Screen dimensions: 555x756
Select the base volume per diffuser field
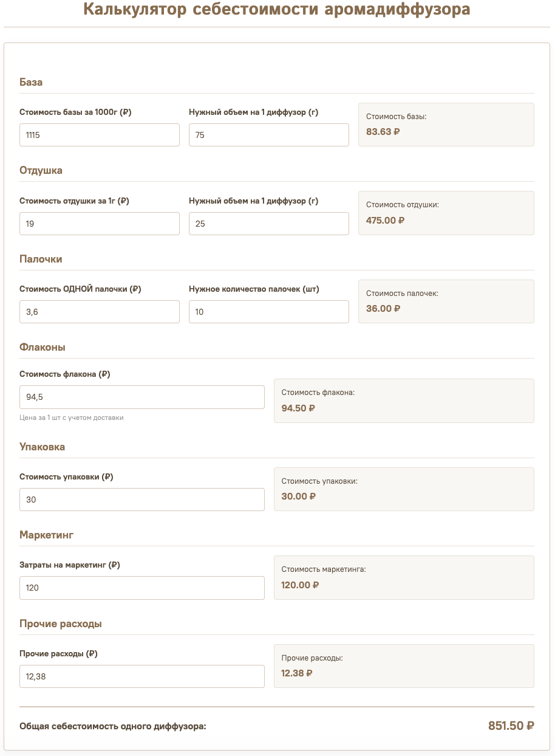[x=269, y=135]
